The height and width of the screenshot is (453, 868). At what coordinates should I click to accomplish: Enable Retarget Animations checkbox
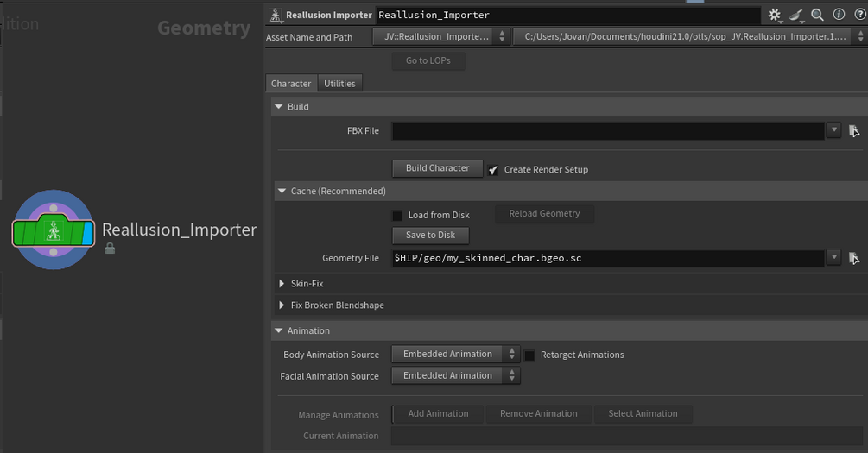tap(529, 355)
